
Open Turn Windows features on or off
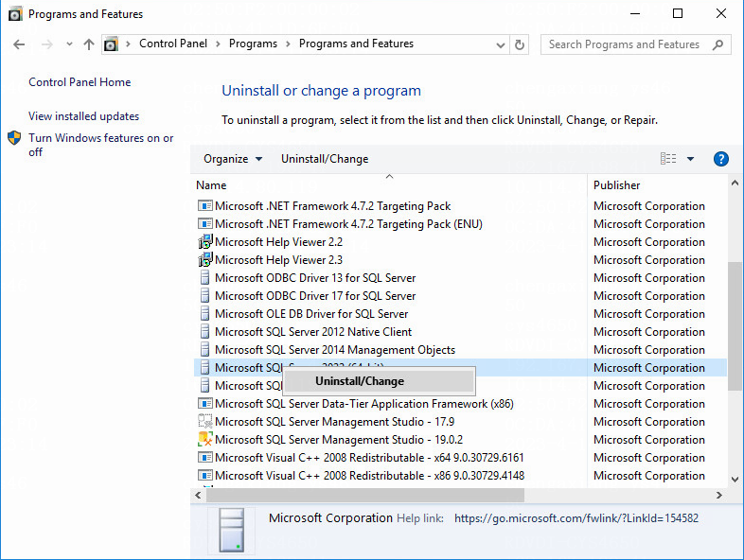101,145
